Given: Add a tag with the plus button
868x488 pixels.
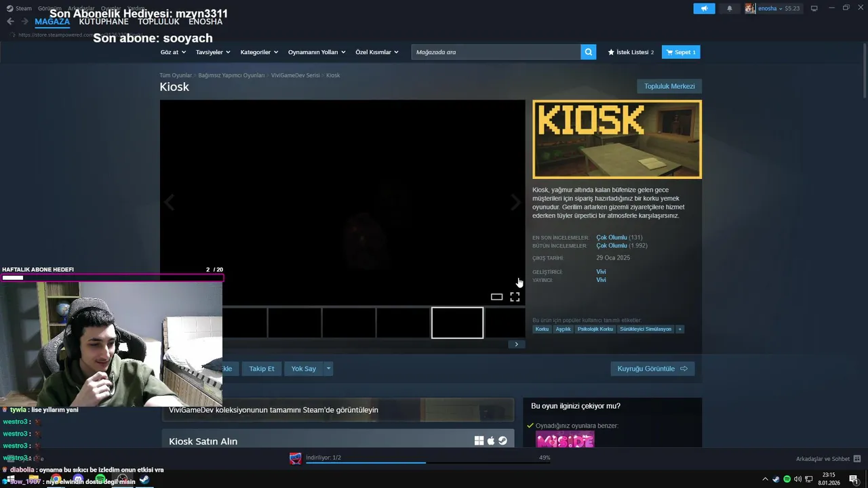Looking at the screenshot, I should pos(679,329).
